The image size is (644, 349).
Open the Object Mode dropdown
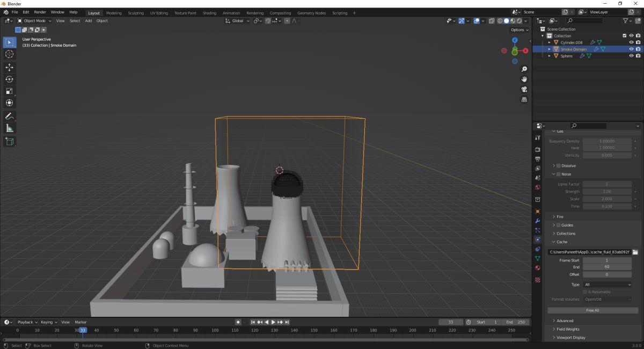pos(35,21)
